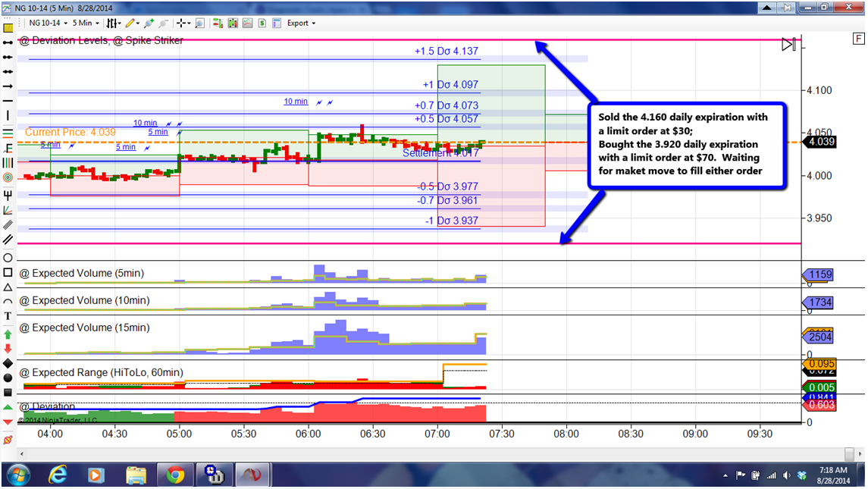The width and height of the screenshot is (868, 489).
Task: Select the Andrews Pitchfork tool
Action: coord(8,195)
